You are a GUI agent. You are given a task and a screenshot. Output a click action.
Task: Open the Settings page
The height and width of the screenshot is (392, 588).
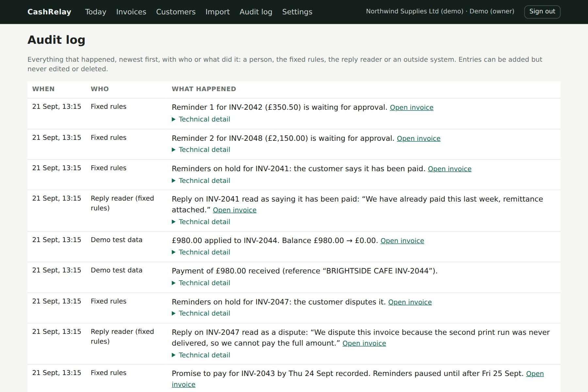click(x=297, y=12)
